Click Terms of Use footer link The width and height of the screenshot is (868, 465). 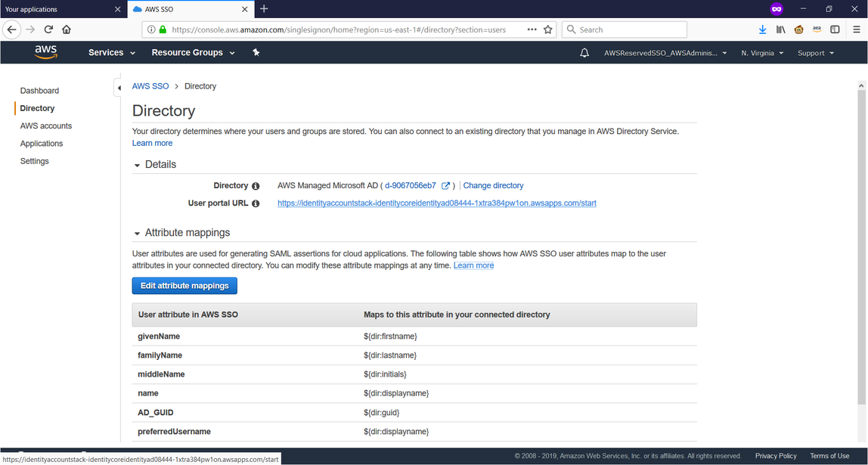[x=829, y=456]
